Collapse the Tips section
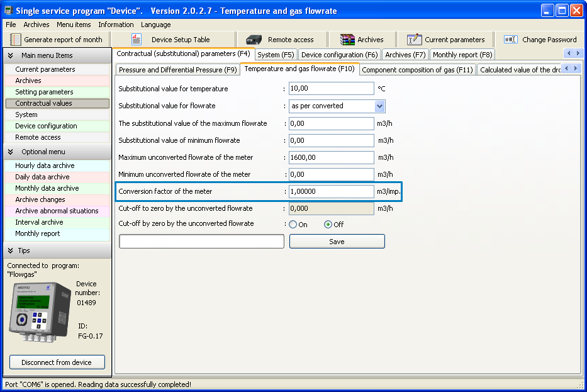 (11, 250)
